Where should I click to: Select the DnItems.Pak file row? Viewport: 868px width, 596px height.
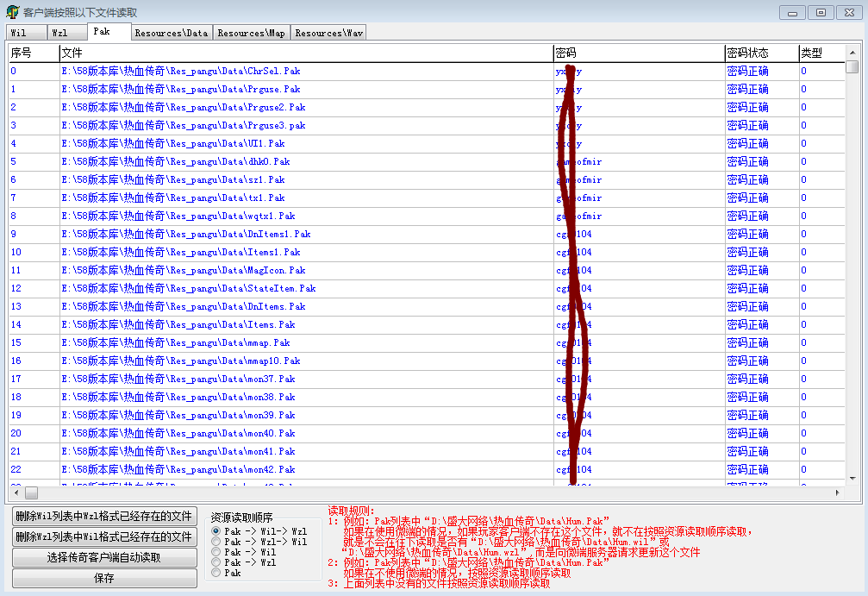pyautogui.click(x=427, y=306)
